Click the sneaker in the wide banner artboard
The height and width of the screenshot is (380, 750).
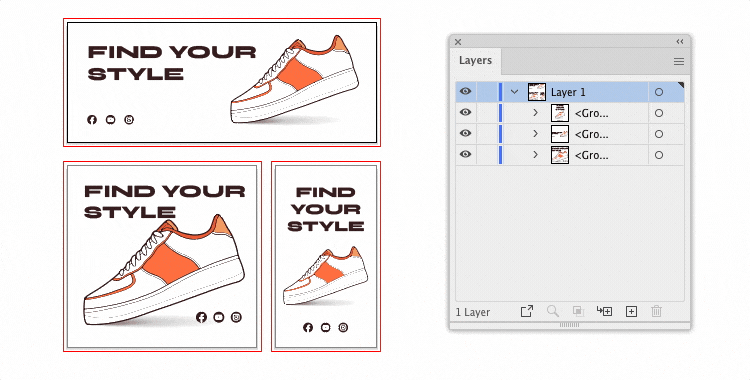point(295,79)
